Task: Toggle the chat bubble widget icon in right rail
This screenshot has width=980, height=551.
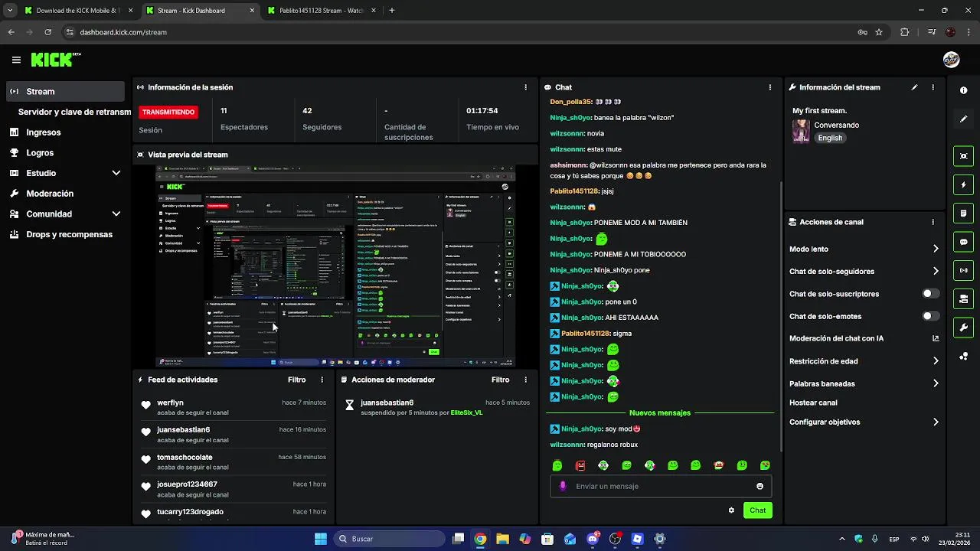Action: (x=964, y=242)
